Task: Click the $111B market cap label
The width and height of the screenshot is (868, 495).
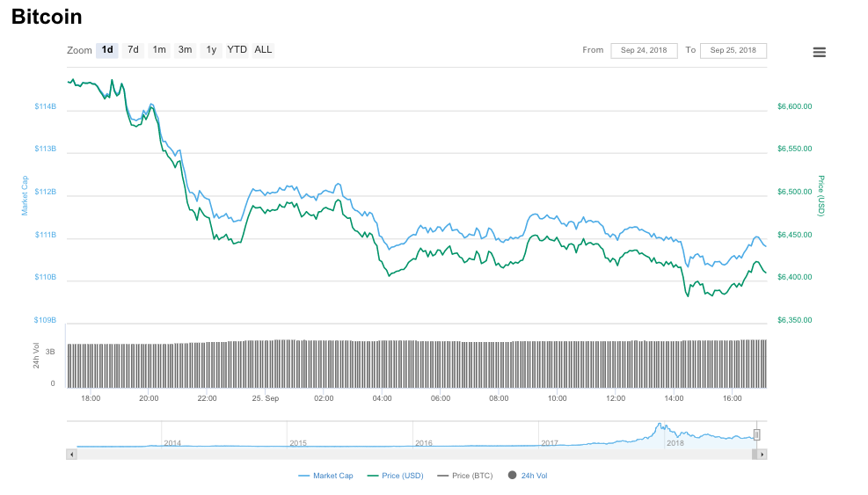Action: tap(46, 235)
